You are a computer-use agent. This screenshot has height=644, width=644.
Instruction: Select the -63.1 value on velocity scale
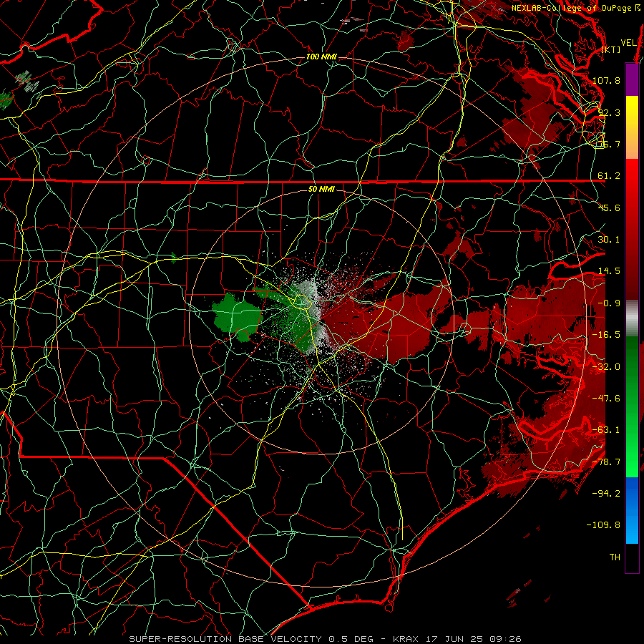point(606,430)
